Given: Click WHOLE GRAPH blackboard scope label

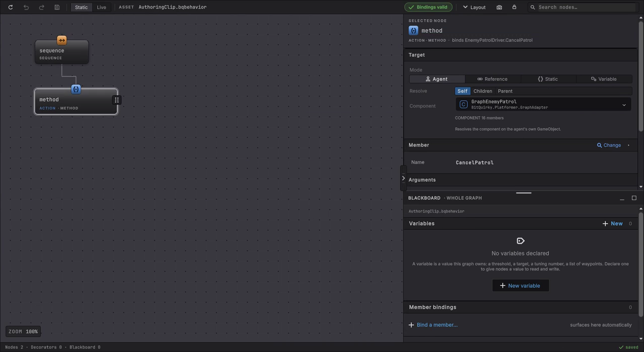Looking at the screenshot, I should [464, 198].
